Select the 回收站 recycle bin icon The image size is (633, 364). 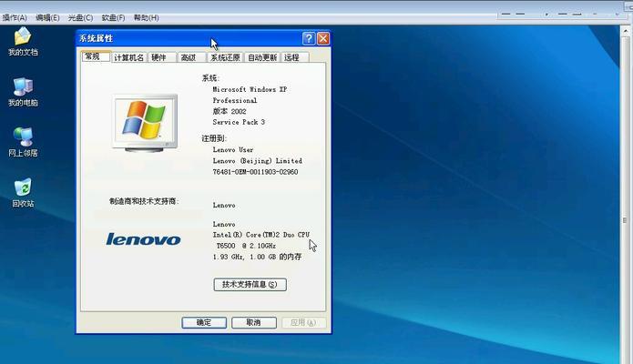click(23, 193)
